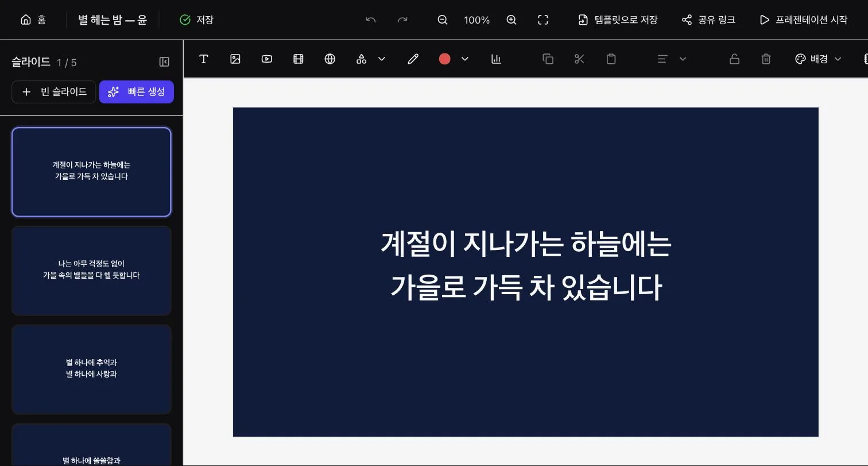Click the text alignment icon

click(x=662, y=59)
